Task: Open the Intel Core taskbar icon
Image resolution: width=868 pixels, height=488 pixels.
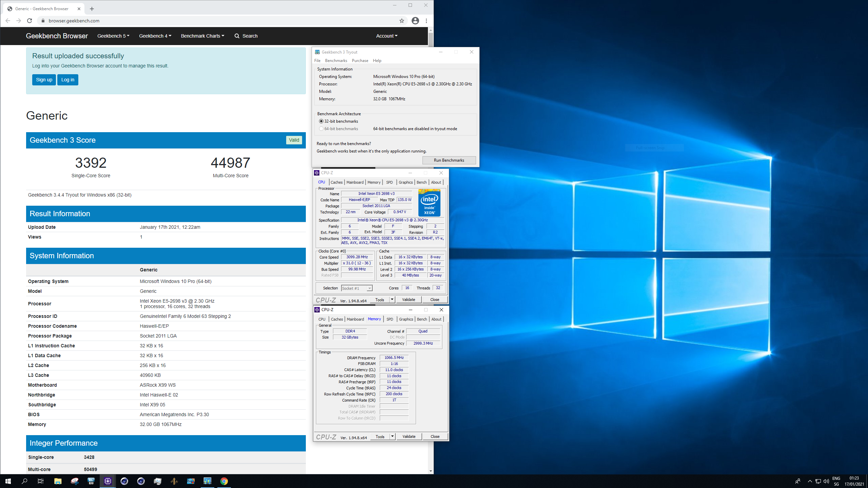Action: (x=191, y=481)
